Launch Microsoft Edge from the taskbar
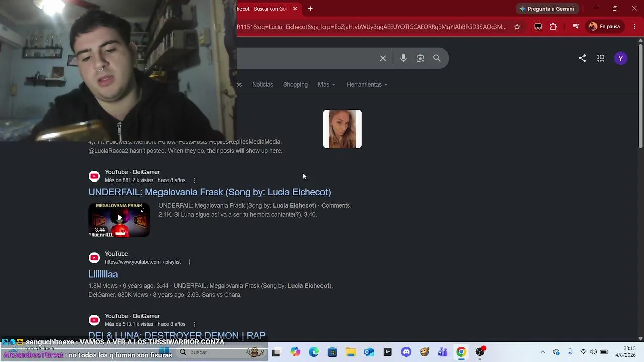This screenshot has width=644, height=362. [314, 352]
